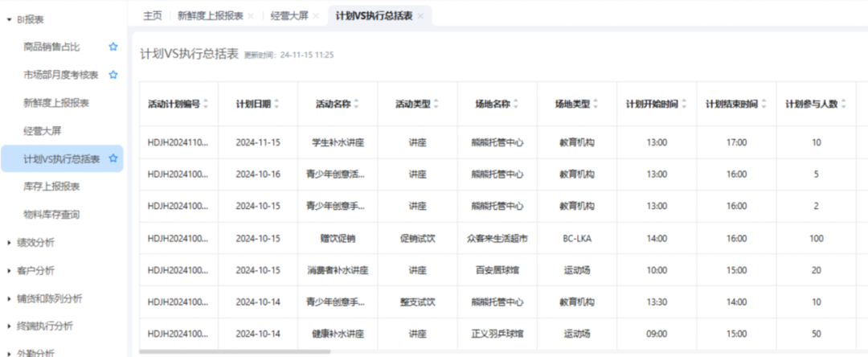Sort by 计划开始时间 column arrows

click(x=684, y=104)
